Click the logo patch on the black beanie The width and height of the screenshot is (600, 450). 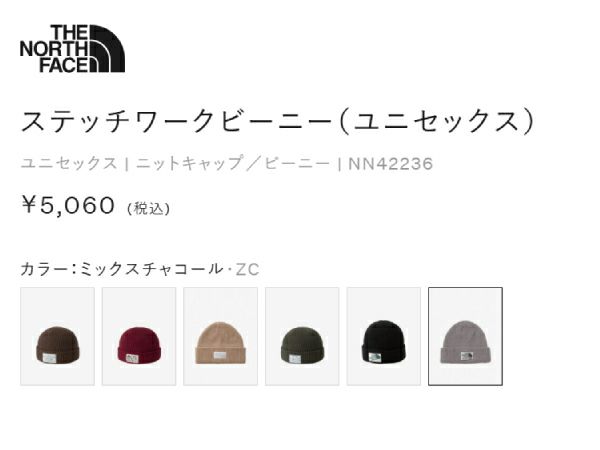[x=375, y=358]
